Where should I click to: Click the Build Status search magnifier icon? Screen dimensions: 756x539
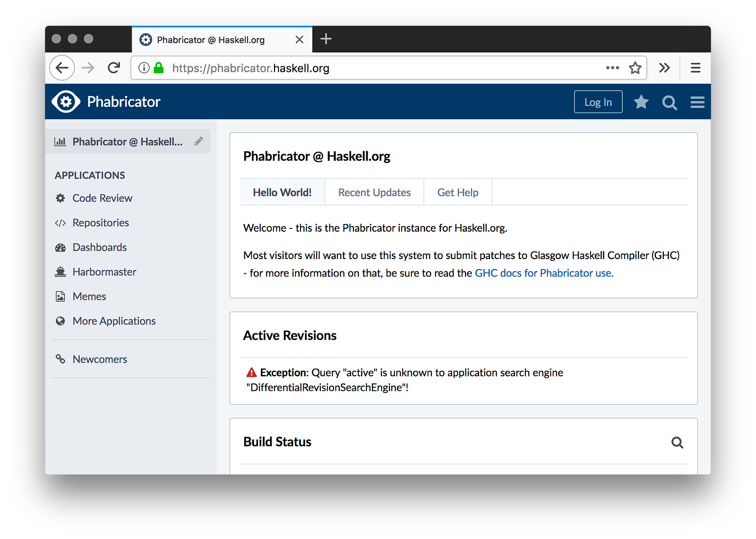677,442
